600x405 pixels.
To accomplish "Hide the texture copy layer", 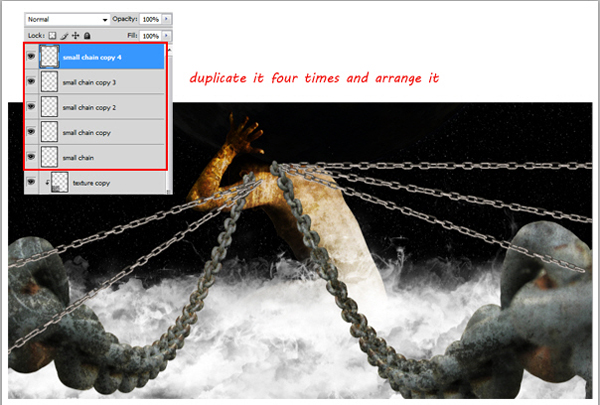I will 31,181.
